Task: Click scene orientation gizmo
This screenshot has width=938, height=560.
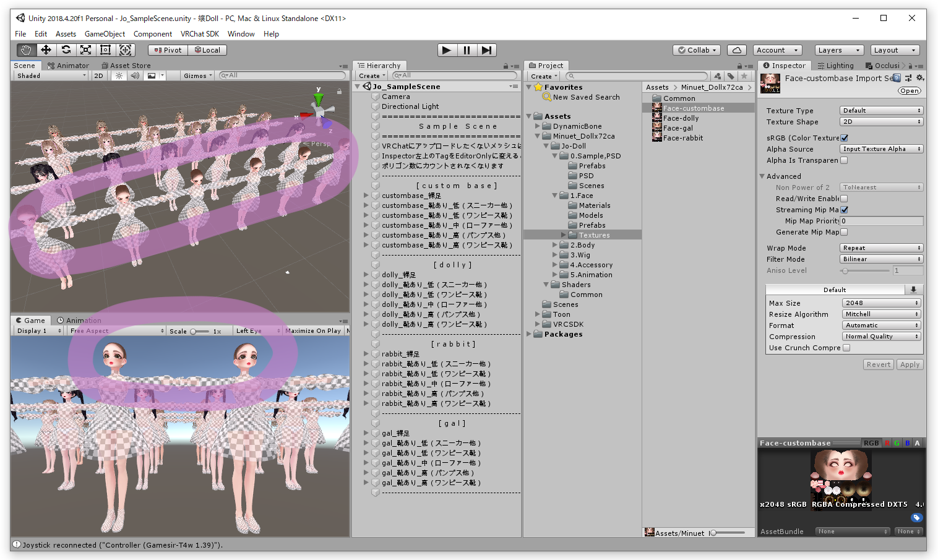Action: (x=319, y=111)
